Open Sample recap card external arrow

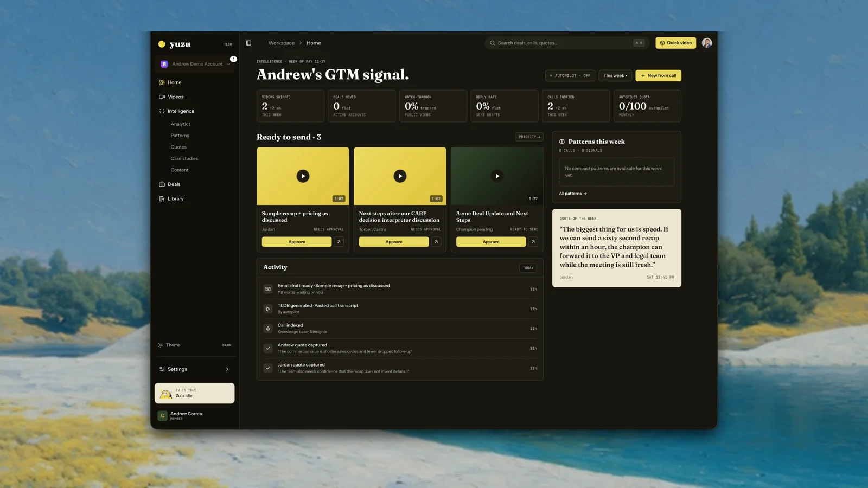pos(339,242)
